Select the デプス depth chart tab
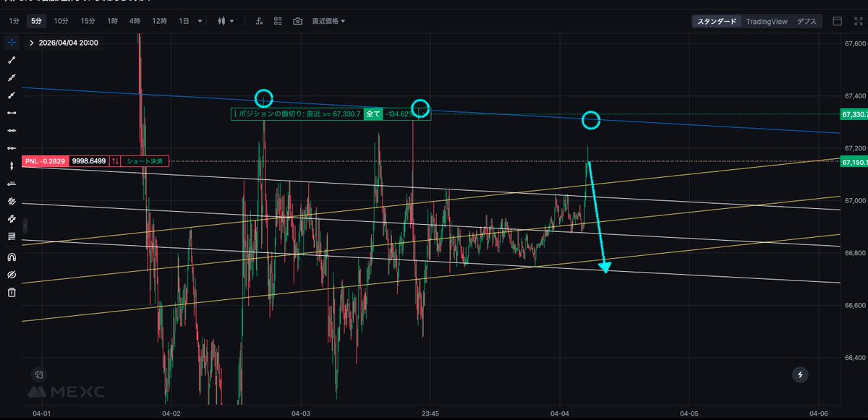The image size is (868, 420). tap(807, 21)
